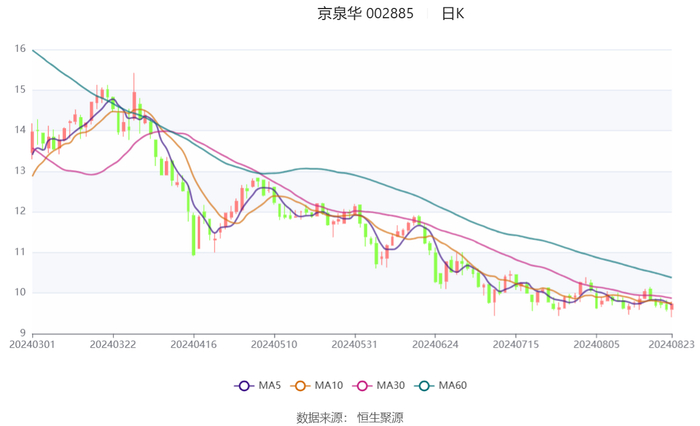The width and height of the screenshot is (700, 426).
Task: Click the 12 price axis label
Action: click(x=20, y=211)
